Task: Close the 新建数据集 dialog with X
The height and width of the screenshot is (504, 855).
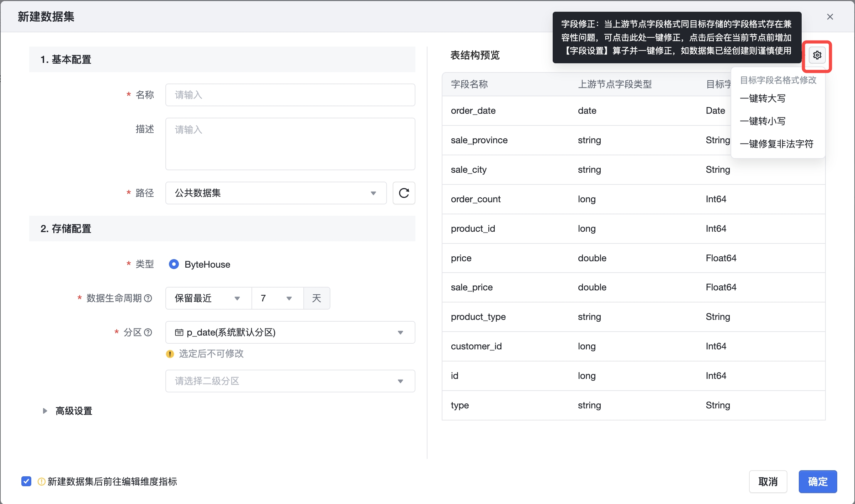Action: coord(830,17)
